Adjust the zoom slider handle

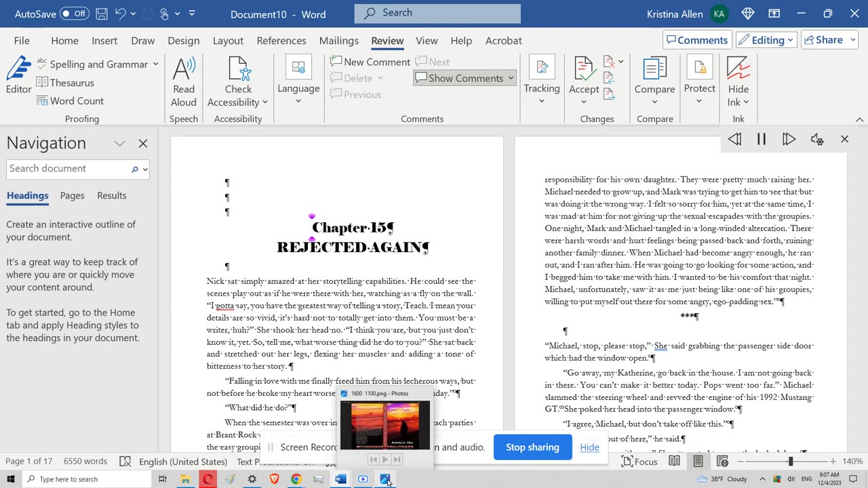(x=790, y=462)
